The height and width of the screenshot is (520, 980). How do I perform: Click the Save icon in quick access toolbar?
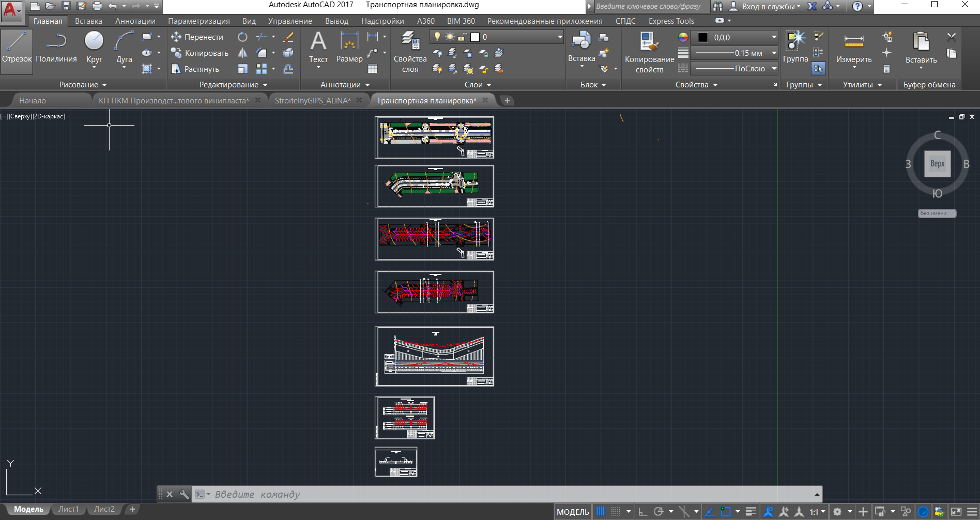coord(66,6)
